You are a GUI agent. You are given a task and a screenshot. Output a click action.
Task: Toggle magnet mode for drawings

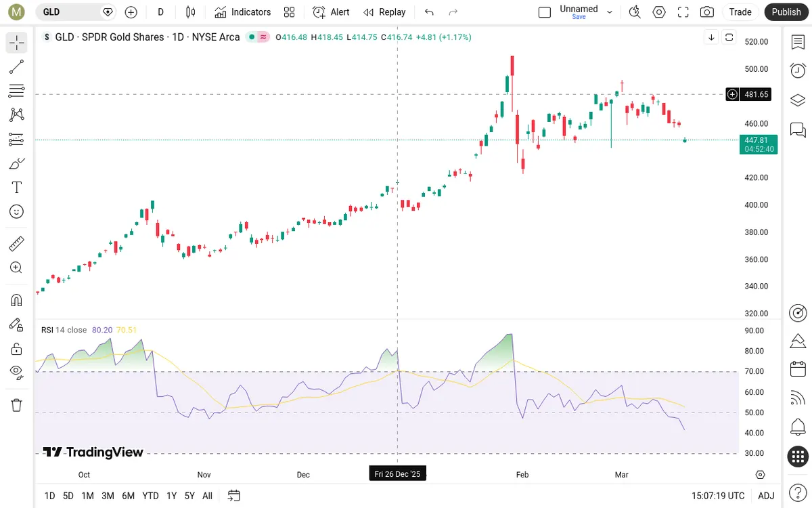[17, 300]
